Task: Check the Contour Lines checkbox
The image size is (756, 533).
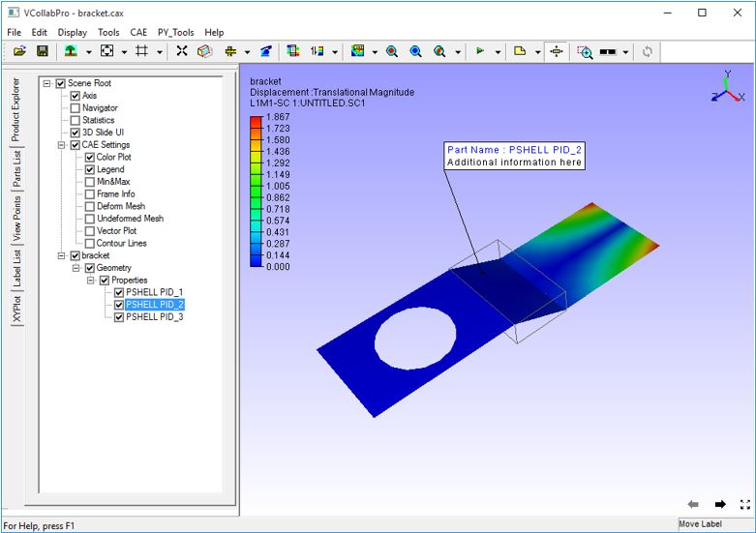Action: [x=90, y=244]
